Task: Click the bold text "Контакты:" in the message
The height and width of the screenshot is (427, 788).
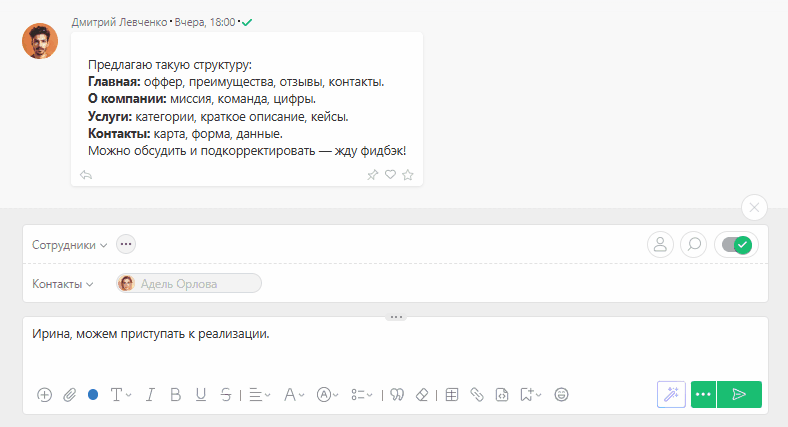Action: tap(119, 134)
